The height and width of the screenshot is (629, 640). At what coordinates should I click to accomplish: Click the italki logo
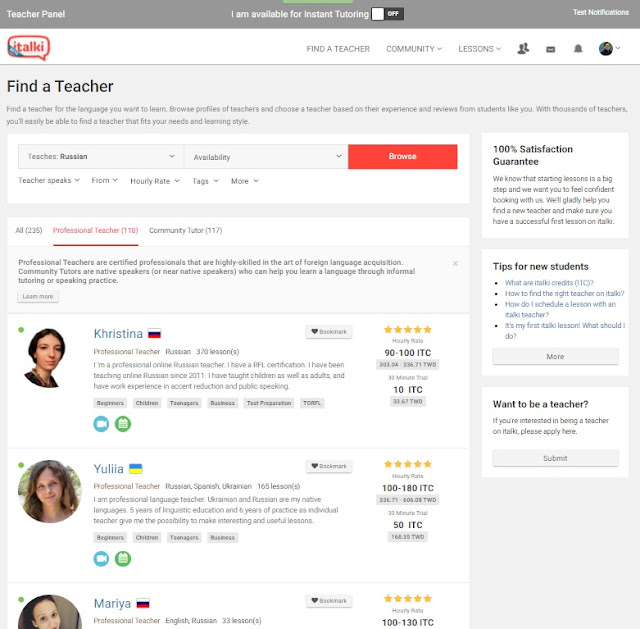coord(29,48)
